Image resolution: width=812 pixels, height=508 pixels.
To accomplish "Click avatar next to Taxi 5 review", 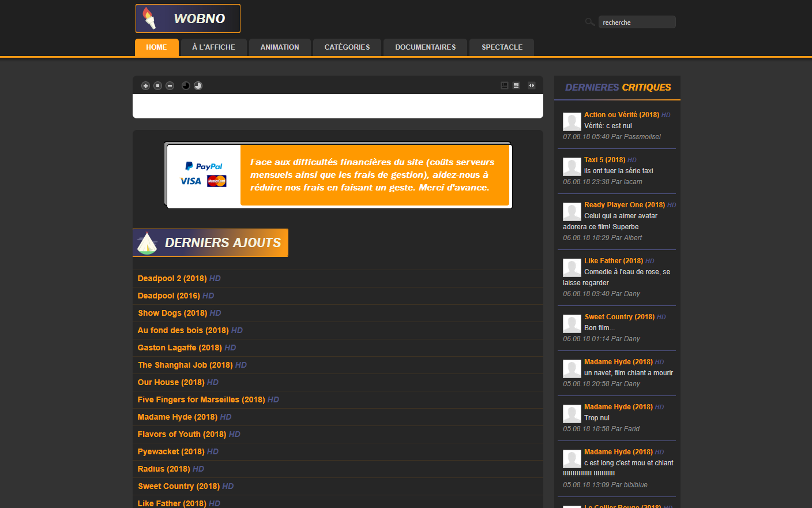I will tap(572, 167).
